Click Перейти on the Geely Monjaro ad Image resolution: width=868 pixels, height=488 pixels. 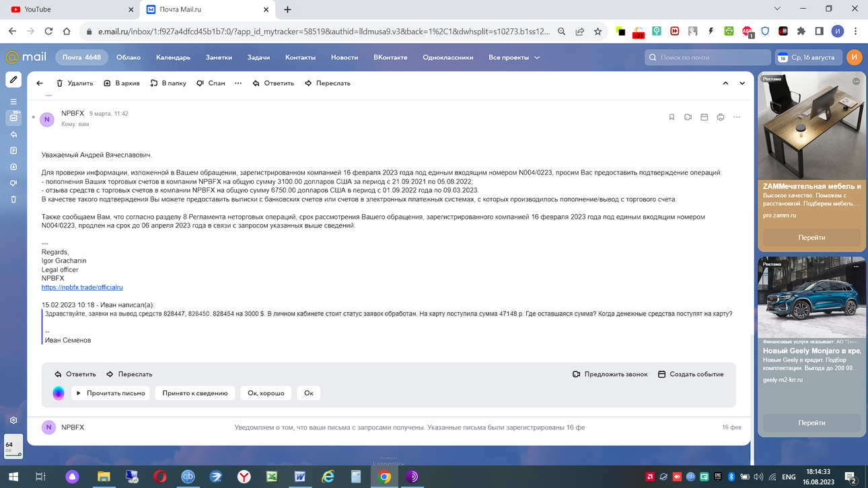click(x=811, y=423)
